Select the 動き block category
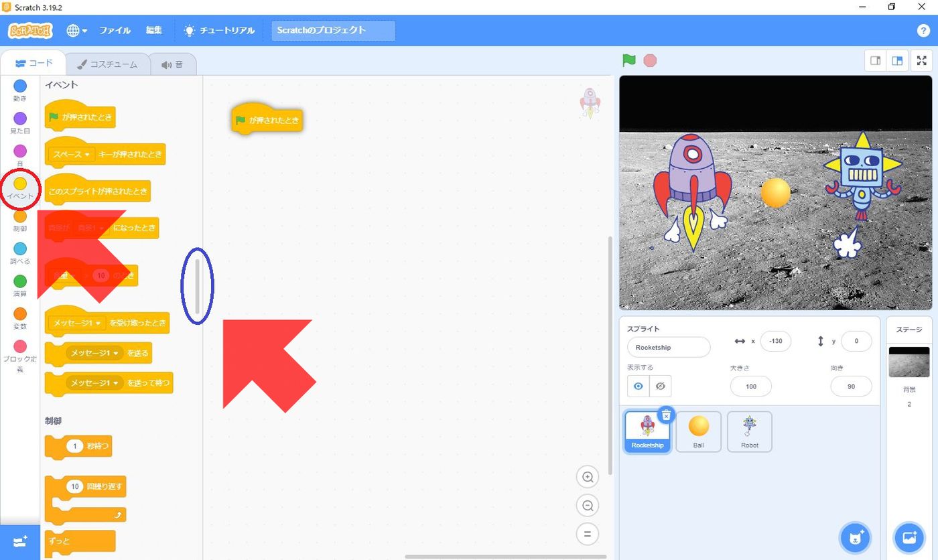938x560 pixels. [x=20, y=90]
